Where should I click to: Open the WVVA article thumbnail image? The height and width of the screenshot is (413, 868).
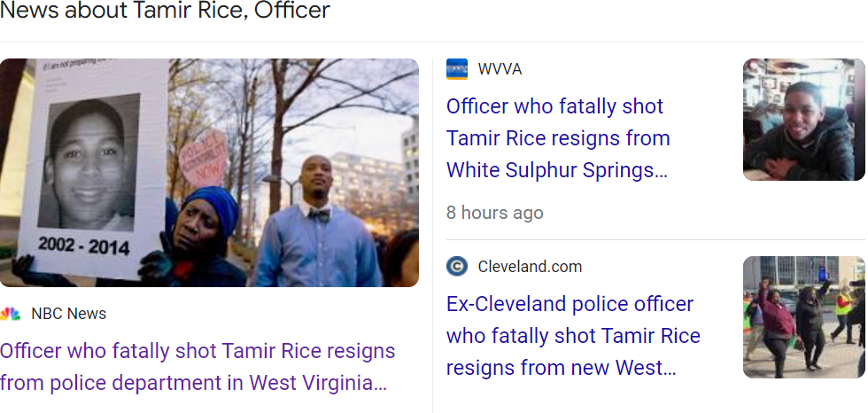(803, 120)
